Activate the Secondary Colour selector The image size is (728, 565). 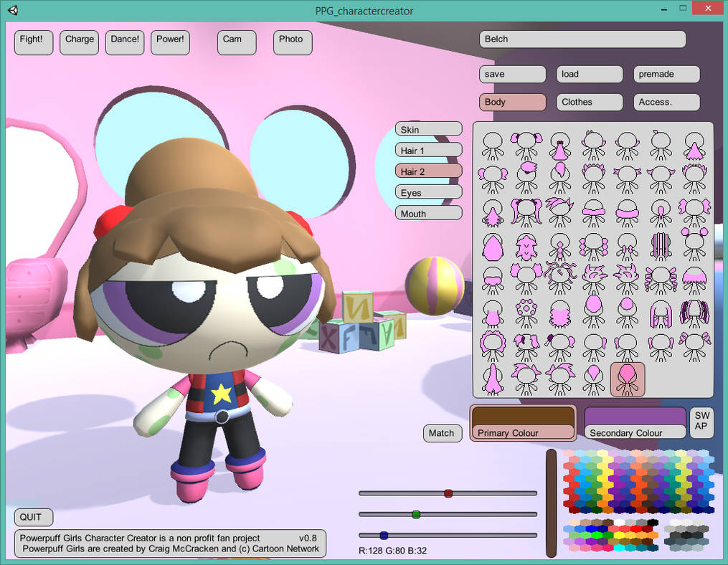click(x=635, y=422)
